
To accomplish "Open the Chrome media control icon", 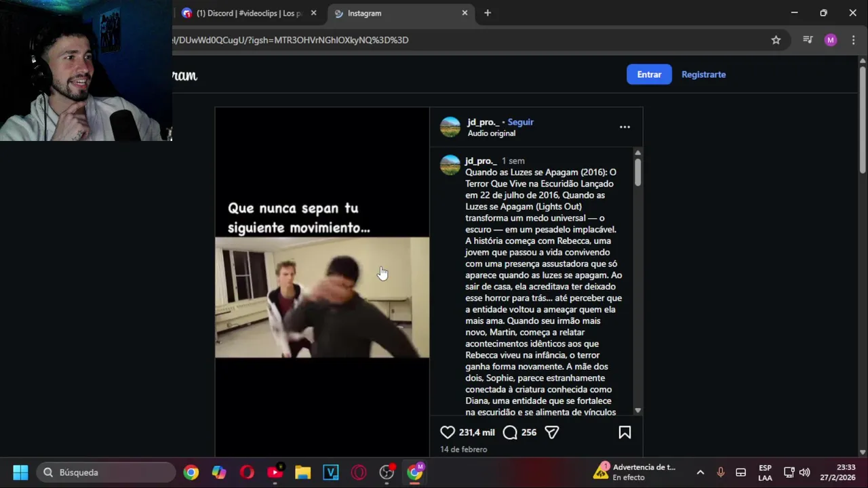I will [808, 40].
